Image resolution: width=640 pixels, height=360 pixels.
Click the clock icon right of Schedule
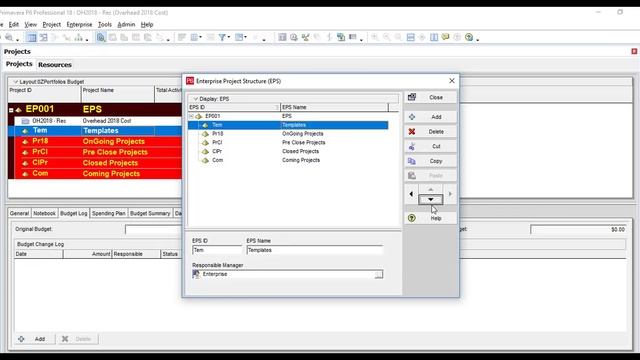pos(293,38)
